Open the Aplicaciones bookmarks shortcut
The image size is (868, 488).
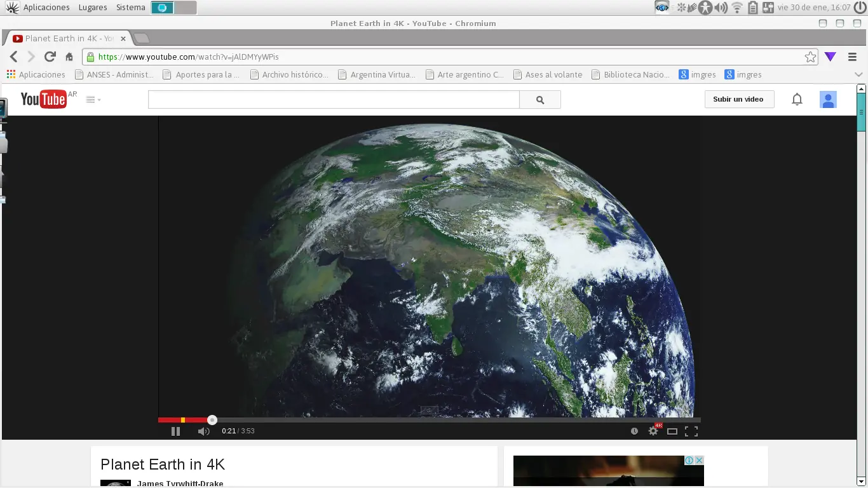[x=36, y=74]
